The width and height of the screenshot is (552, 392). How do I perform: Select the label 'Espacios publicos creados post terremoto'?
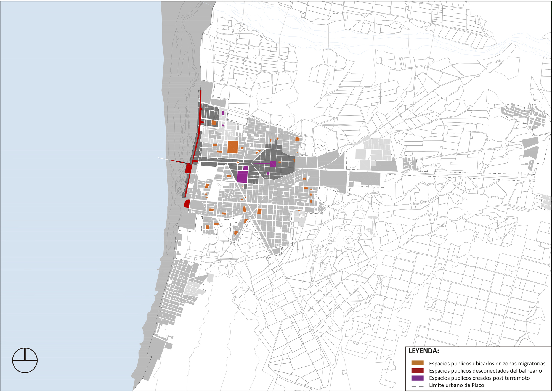tap(479, 378)
